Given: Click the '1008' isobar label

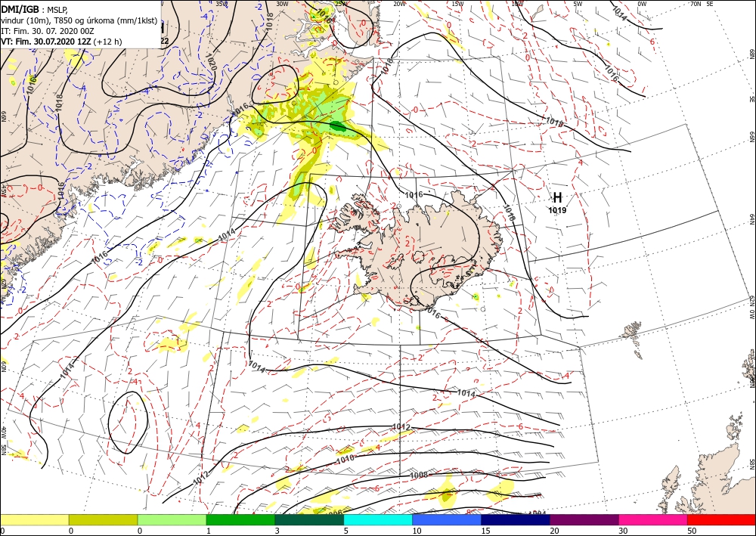Looking at the screenshot, I should (x=419, y=476).
